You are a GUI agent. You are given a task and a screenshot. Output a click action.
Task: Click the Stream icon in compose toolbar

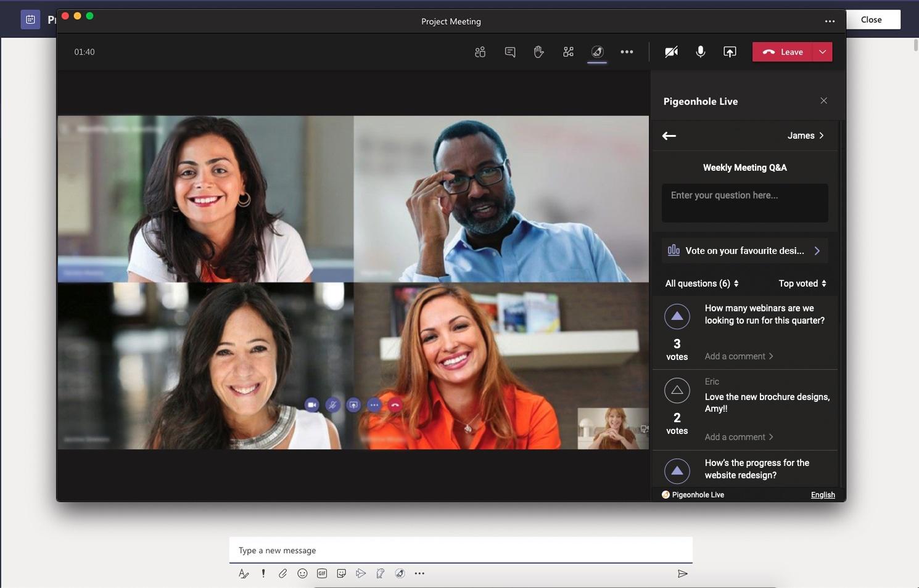coord(361,574)
